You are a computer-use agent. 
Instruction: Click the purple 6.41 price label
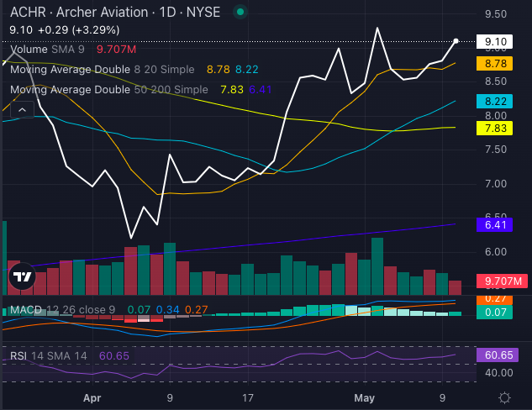coord(494,225)
